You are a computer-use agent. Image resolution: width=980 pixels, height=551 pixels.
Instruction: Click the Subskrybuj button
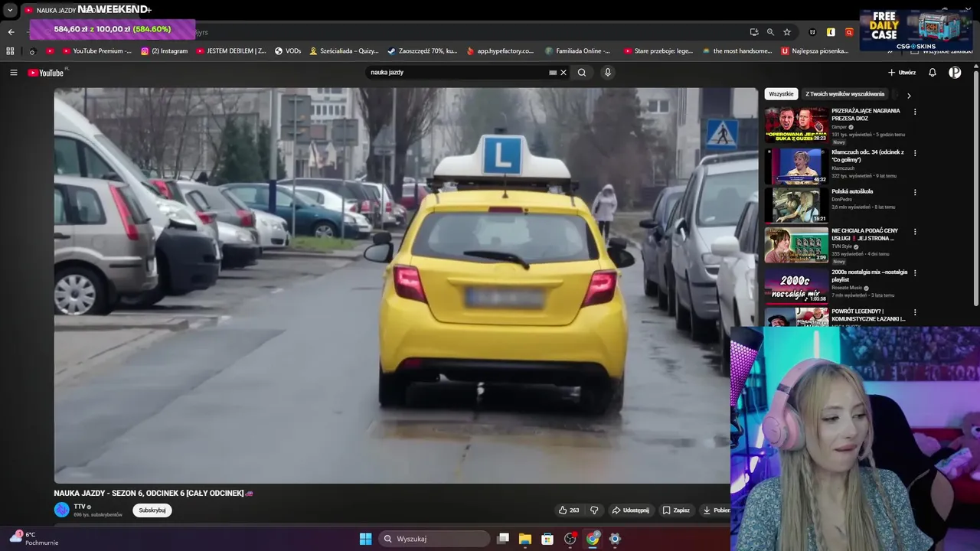pos(152,510)
